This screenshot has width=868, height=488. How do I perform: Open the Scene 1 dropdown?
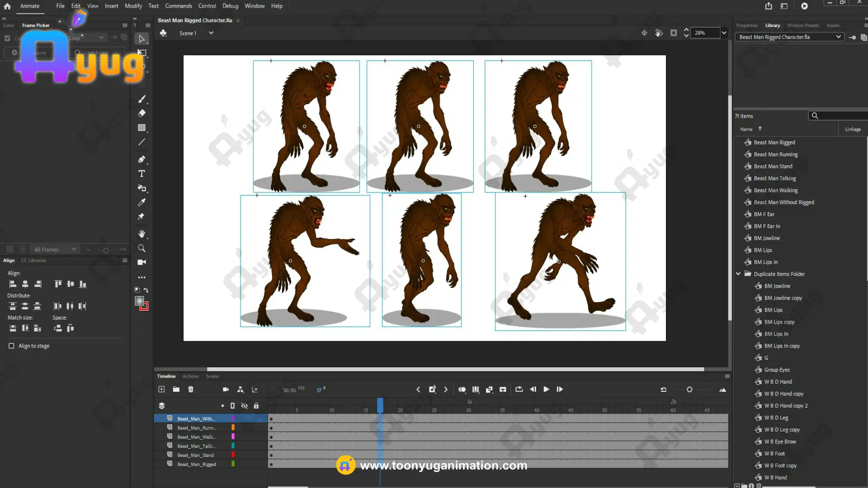click(211, 33)
